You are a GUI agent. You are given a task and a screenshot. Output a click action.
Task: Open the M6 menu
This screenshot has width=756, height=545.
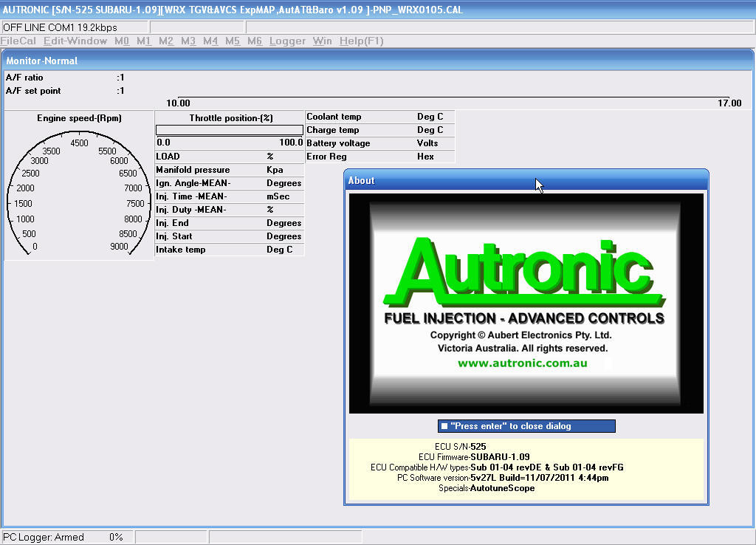255,41
